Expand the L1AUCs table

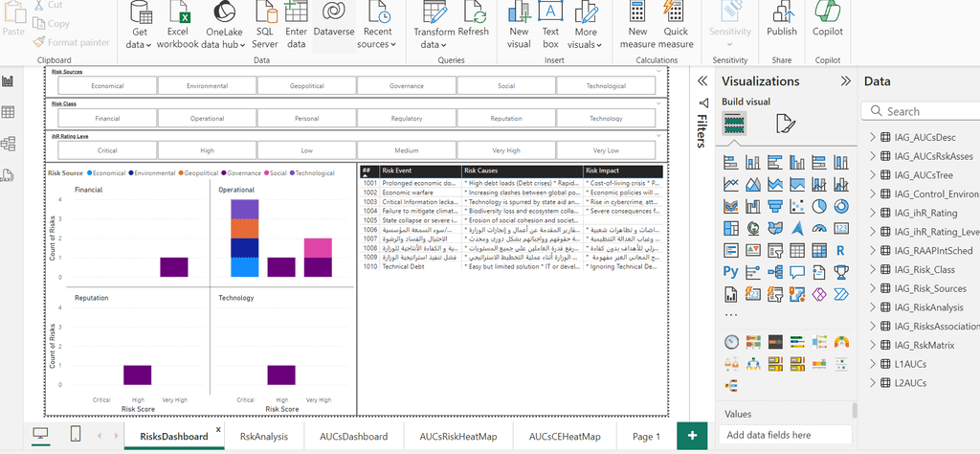873,364
